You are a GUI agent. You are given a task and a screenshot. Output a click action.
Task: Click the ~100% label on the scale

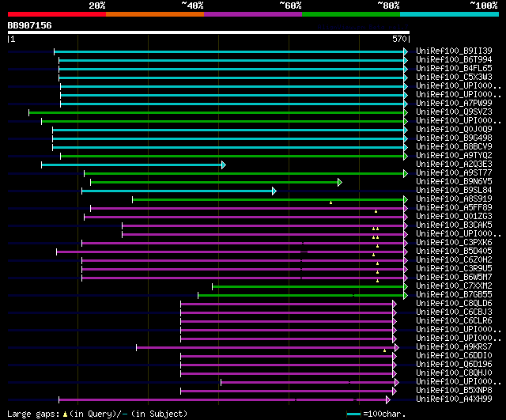coord(484,6)
